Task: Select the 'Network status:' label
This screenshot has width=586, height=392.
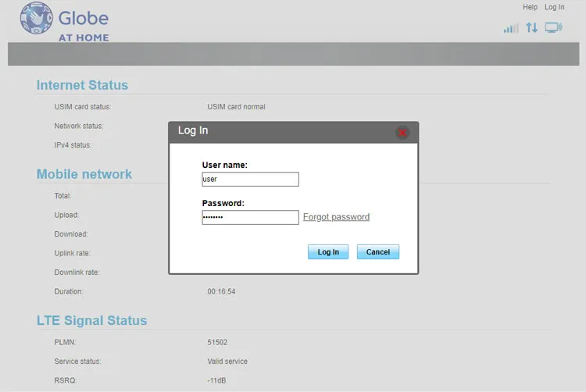Action: (78, 126)
